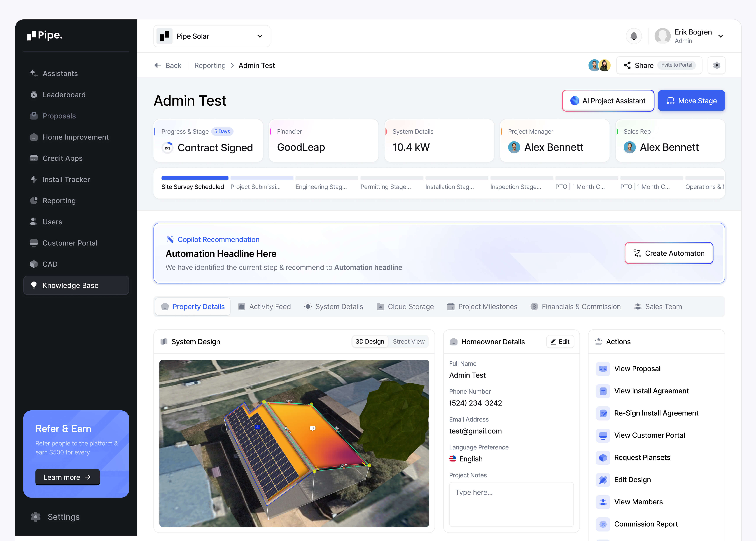Screen dimensions: 756x541
Task: Click Invite to Portal badge
Action: [x=676, y=65]
